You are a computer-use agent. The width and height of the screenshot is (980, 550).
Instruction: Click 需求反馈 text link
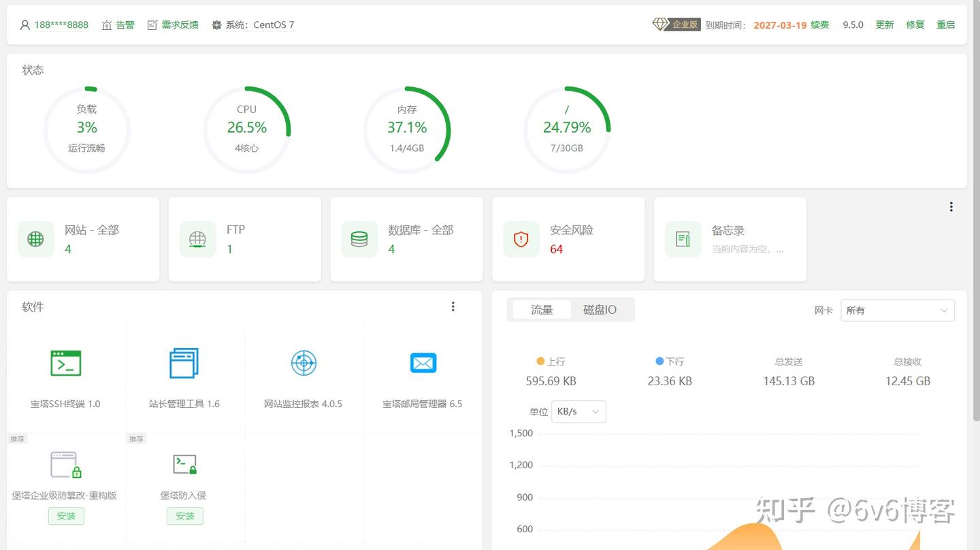coord(180,25)
